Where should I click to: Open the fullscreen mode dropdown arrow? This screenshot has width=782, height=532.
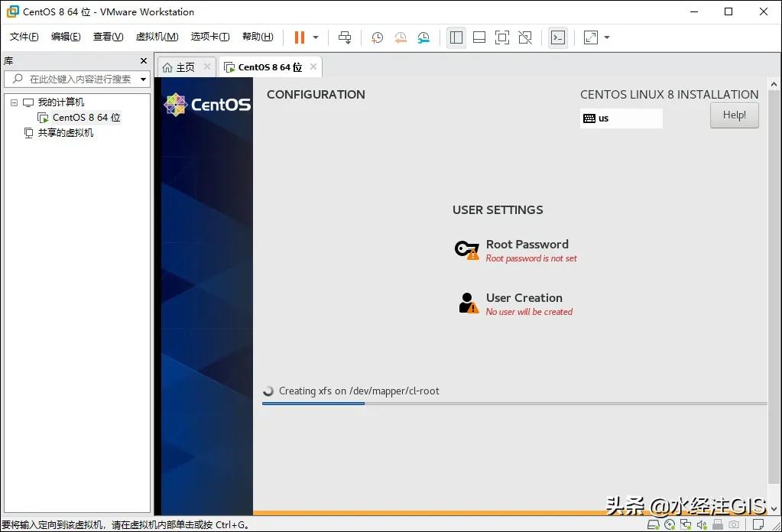tap(606, 37)
